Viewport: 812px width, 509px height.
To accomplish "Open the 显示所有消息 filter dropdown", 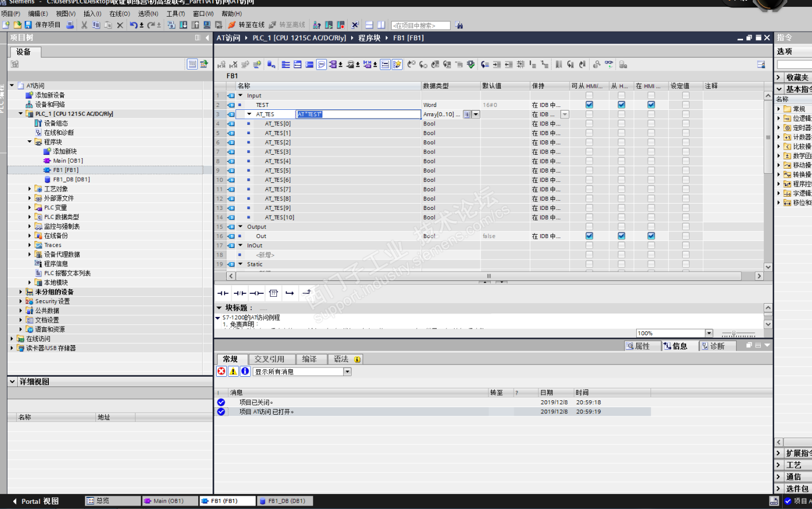I will [347, 372].
